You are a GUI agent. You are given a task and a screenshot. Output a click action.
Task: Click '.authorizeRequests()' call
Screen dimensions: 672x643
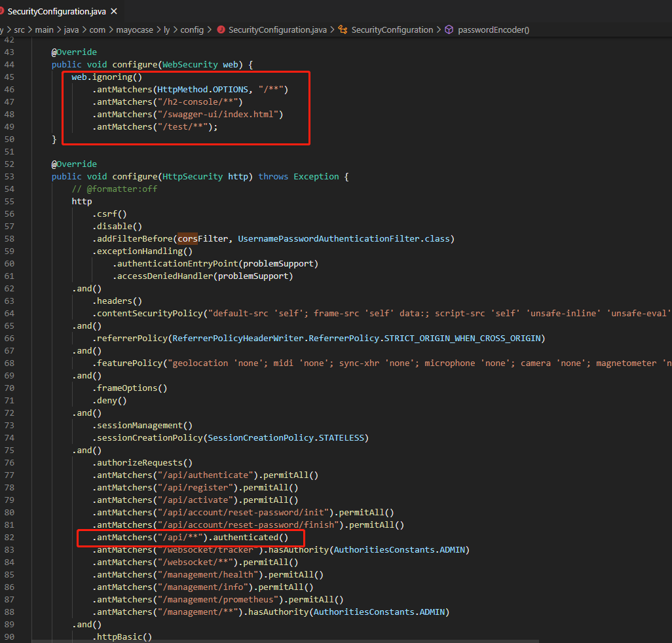point(142,463)
